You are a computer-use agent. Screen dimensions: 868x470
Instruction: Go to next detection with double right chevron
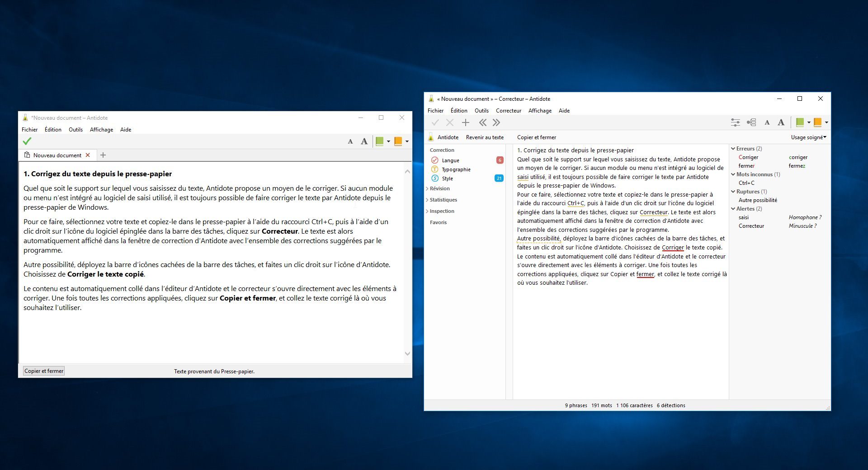click(x=496, y=122)
